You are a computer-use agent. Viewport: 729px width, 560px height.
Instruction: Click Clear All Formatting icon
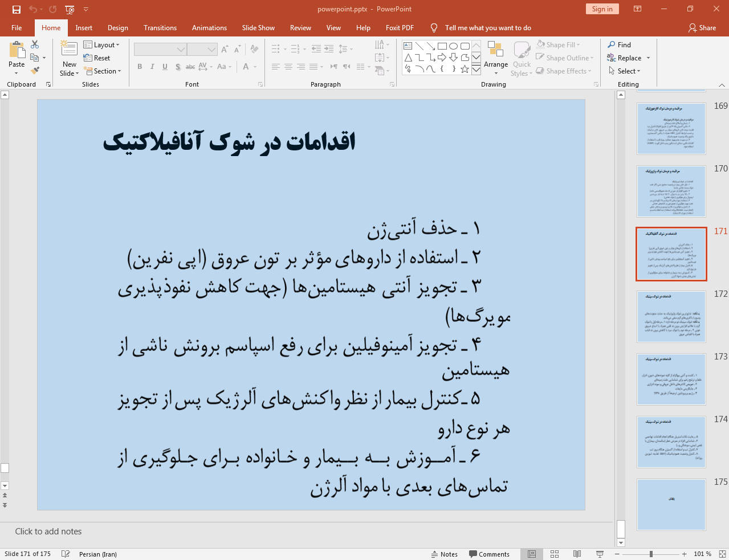[254, 50]
